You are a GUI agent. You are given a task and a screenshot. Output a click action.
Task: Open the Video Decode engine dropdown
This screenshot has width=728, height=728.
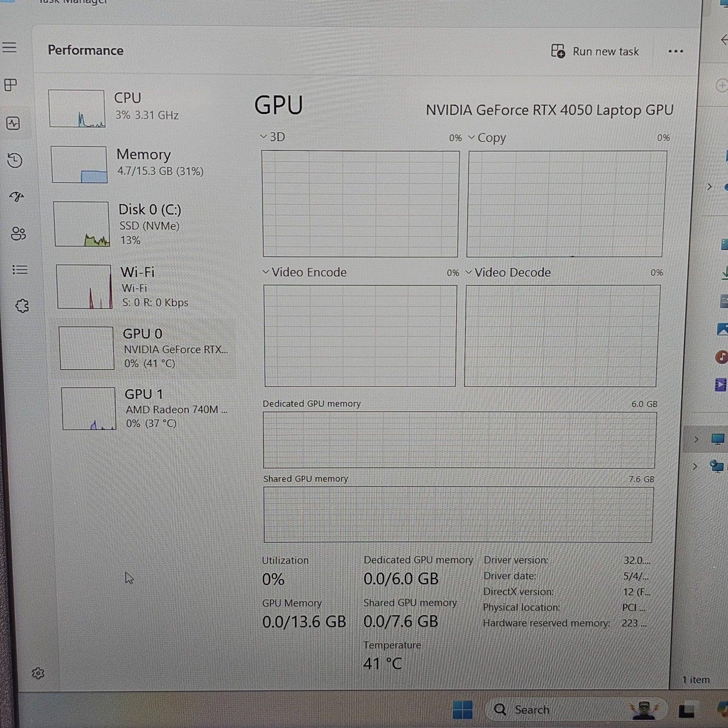click(508, 272)
